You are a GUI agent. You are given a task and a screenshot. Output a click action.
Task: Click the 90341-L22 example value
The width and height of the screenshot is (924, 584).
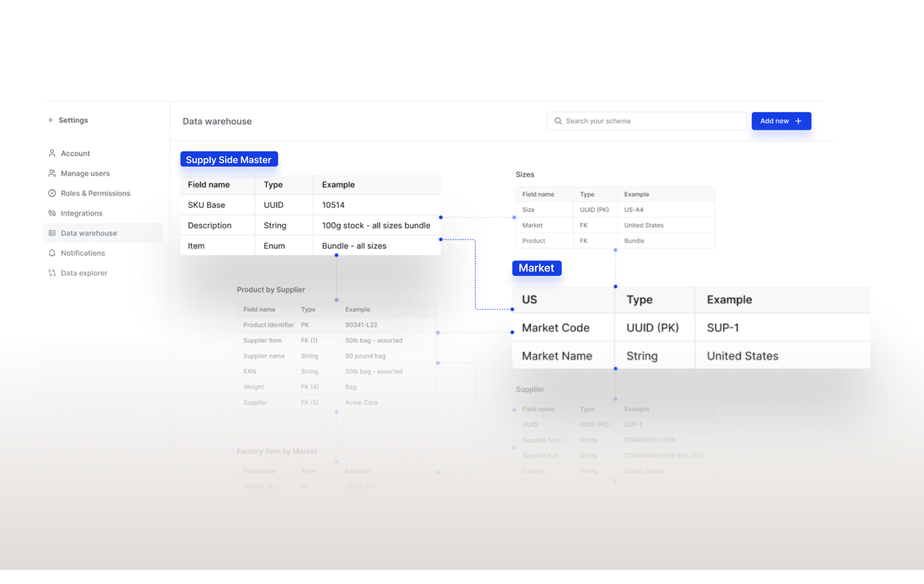coord(361,325)
